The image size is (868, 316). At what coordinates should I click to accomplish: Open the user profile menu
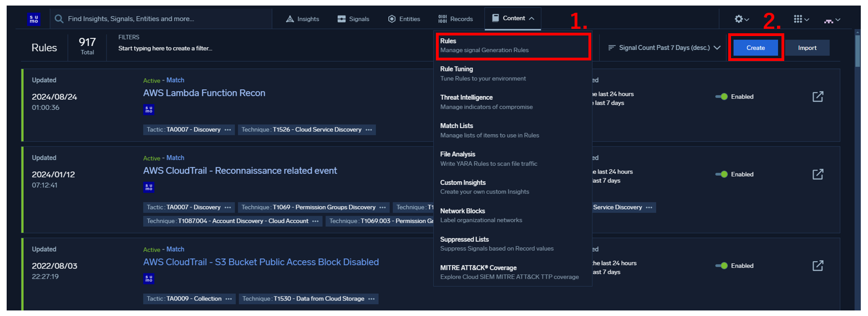point(832,20)
